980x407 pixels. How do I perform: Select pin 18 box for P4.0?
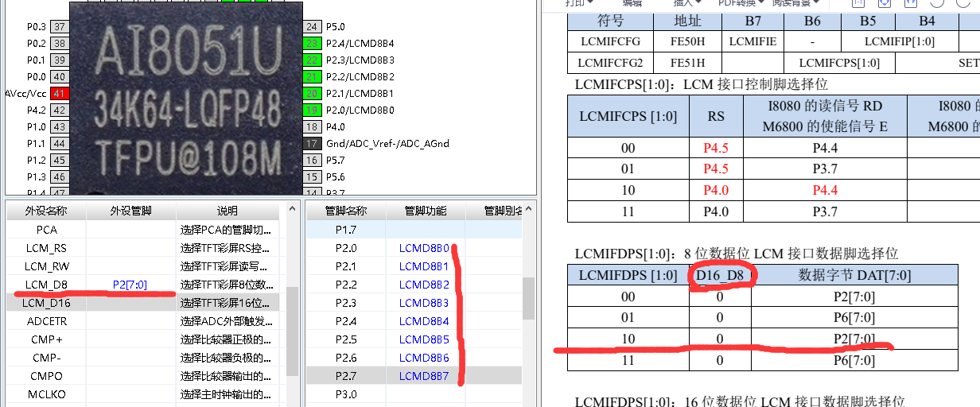coord(312,127)
